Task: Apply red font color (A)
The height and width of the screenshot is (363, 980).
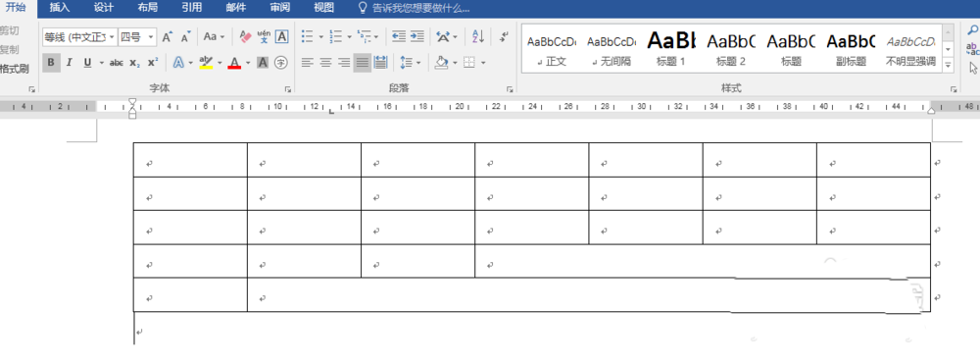Action: [235, 63]
